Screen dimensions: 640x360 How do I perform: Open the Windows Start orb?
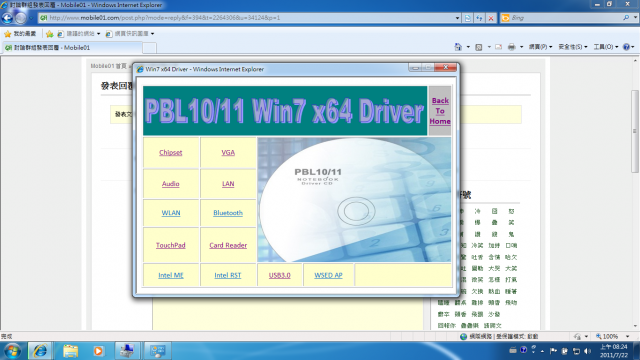[x=12, y=351]
